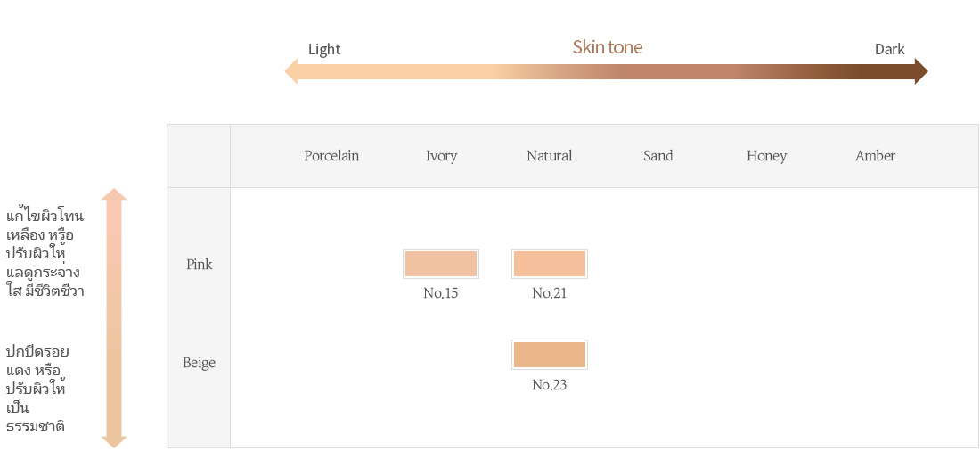Click the right arrowhead of skin tone gradient
Image resolution: width=980 pixels, height=451 pixels.
tap(921, 71)
